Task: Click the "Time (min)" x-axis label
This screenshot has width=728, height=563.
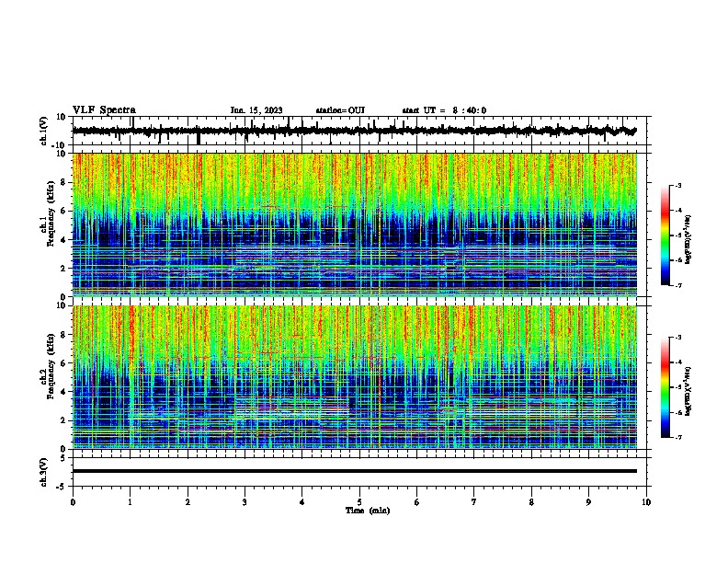Action: click(368, 511)
